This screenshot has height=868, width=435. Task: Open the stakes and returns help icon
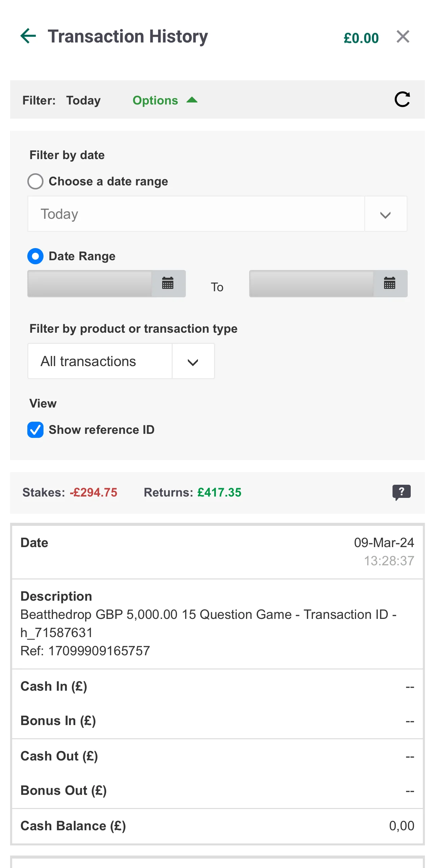[401, 492]
